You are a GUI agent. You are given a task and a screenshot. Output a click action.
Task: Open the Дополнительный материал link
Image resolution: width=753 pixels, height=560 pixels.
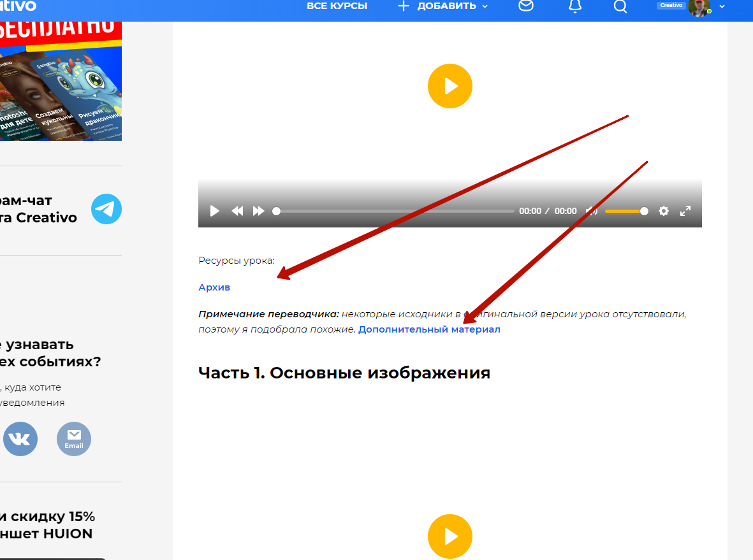[x=429, y=329]
